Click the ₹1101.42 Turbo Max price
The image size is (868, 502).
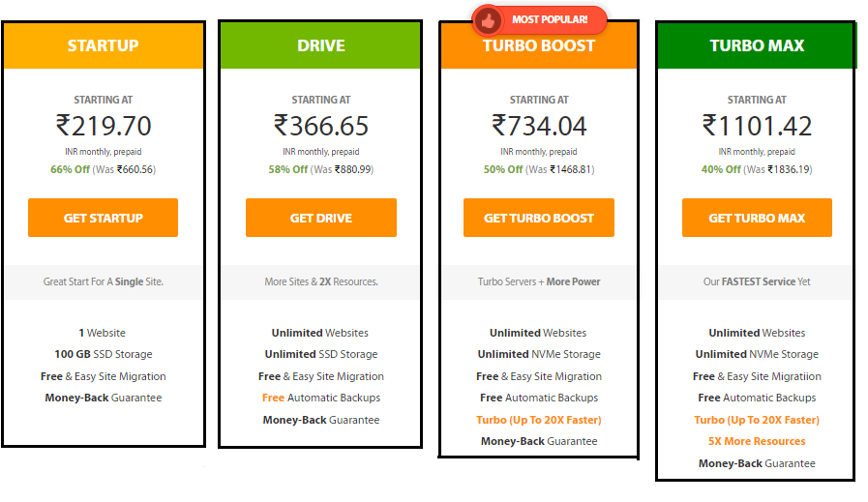click(x=757, y=126)
